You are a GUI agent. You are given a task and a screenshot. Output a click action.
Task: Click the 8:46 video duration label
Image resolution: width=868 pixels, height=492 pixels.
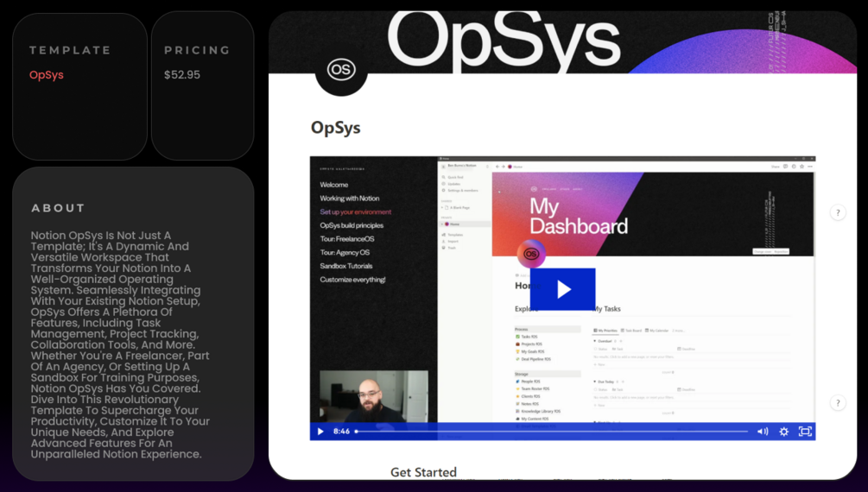coord(341,431)
